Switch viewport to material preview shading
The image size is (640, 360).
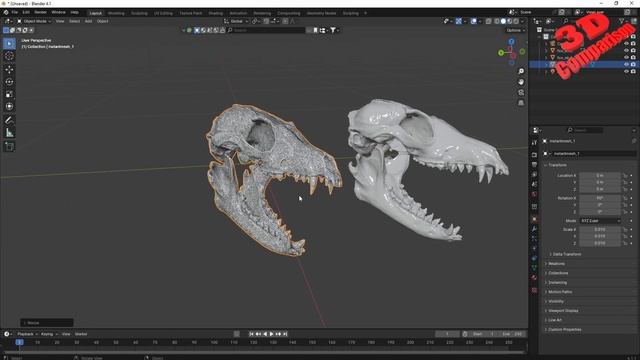pos(510,21)
